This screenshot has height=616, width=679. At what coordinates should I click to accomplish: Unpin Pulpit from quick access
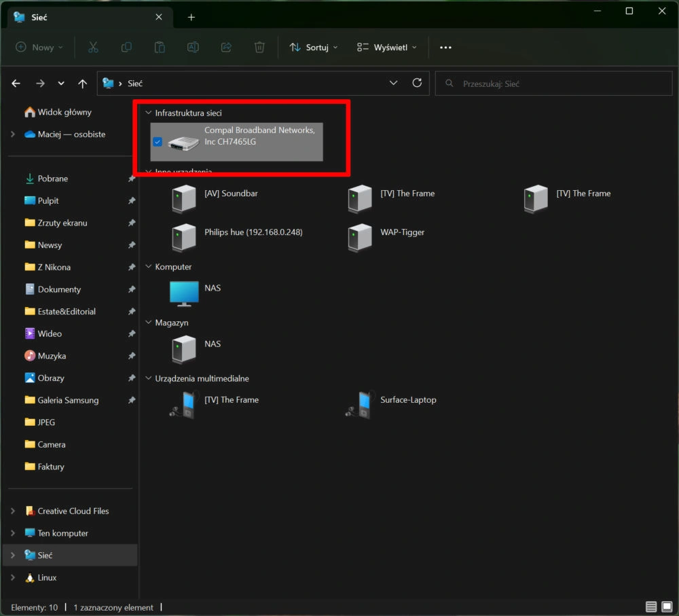click(x=132, y=200)
